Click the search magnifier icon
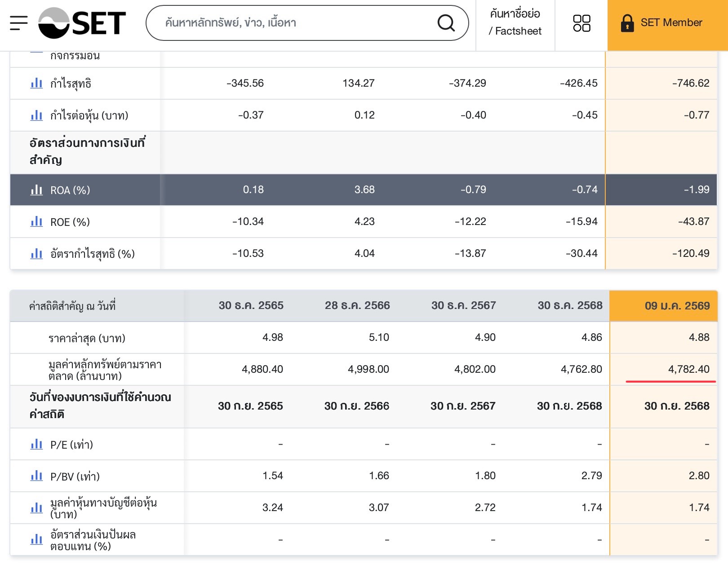Image resolution: width=728 pixels, height=569 pixels. [x=446, y=22]
